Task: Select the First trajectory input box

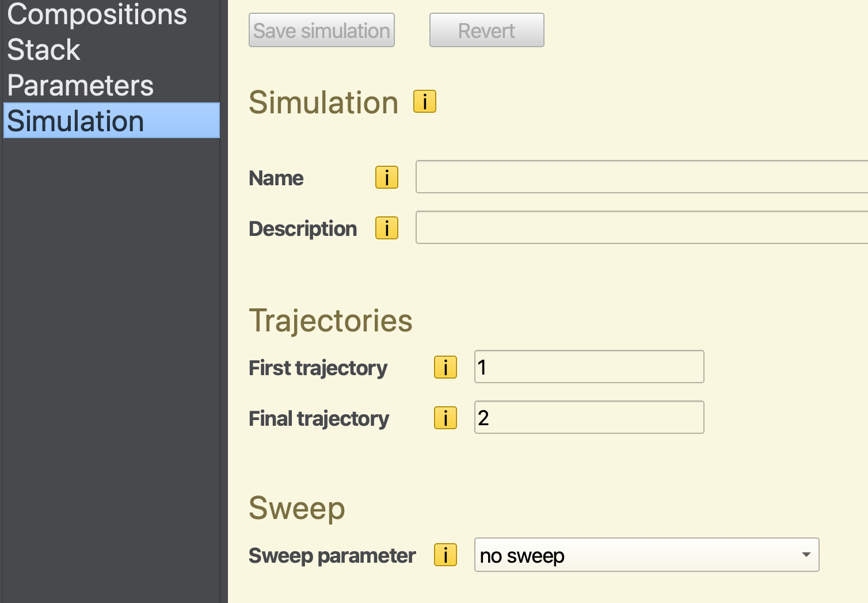Action: click(x=589, y=367)
